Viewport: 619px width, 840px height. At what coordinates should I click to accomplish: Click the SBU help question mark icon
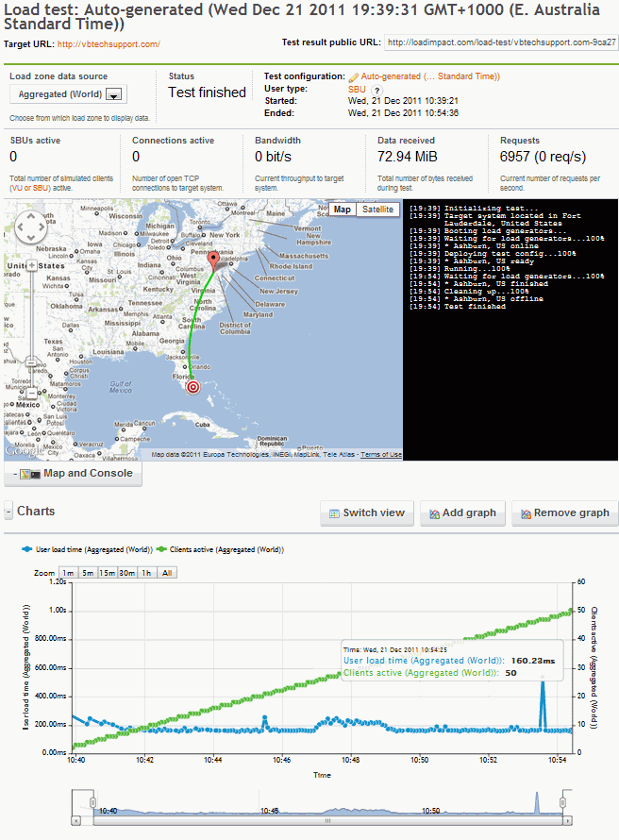tap(376, 89)
